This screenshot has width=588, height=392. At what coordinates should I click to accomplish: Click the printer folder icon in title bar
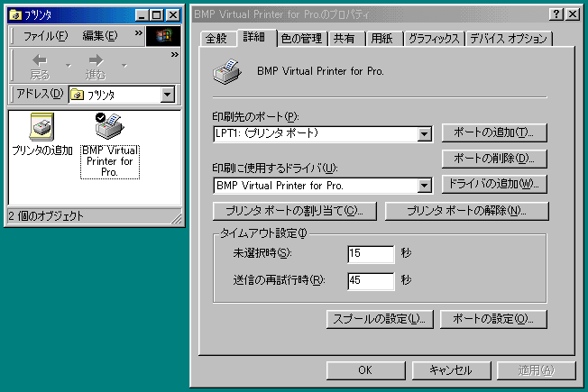coord(15,15)
